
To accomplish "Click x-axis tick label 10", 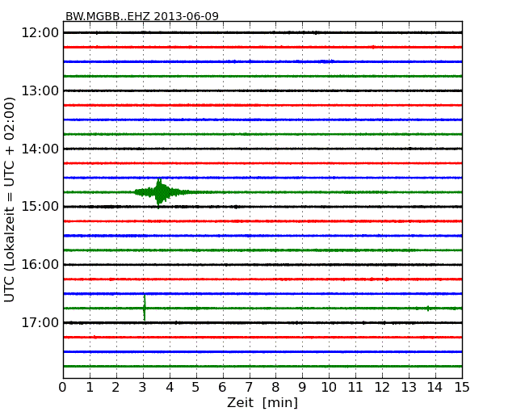I will coord(329,388).
